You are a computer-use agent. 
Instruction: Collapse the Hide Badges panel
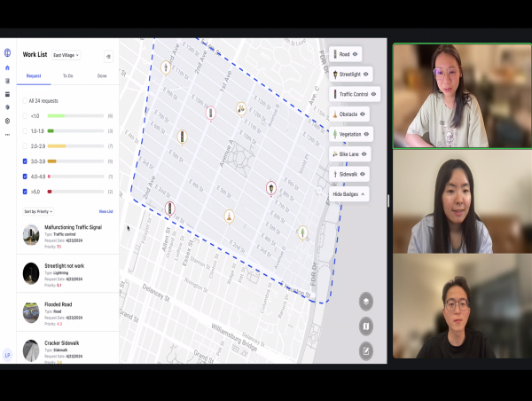[x=348, y=194]
